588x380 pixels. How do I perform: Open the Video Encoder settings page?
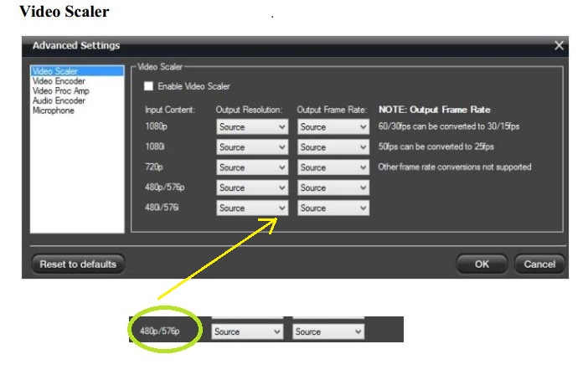(x=59, y=81)
